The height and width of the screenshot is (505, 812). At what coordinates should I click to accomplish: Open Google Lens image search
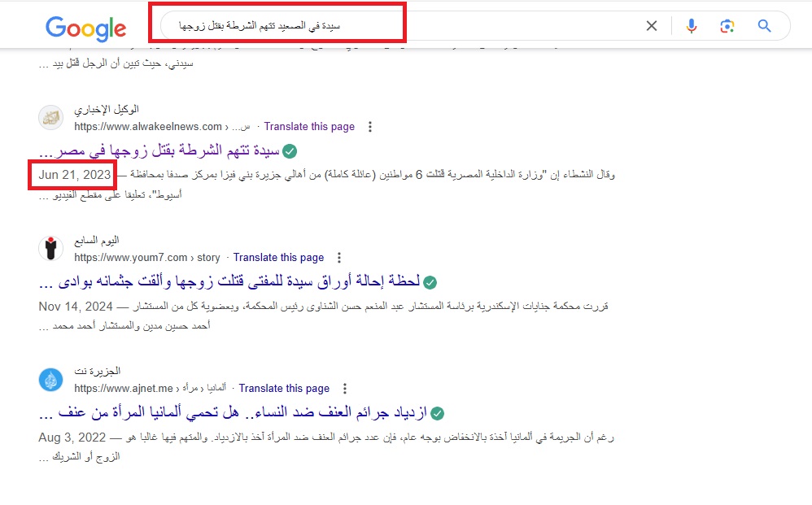click(727, 26)
